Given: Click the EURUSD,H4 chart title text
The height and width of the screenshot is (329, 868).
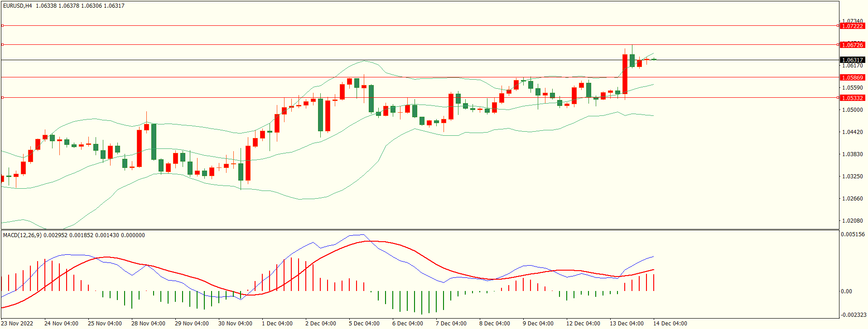Looking at the screenshot, I should [17, 6].
